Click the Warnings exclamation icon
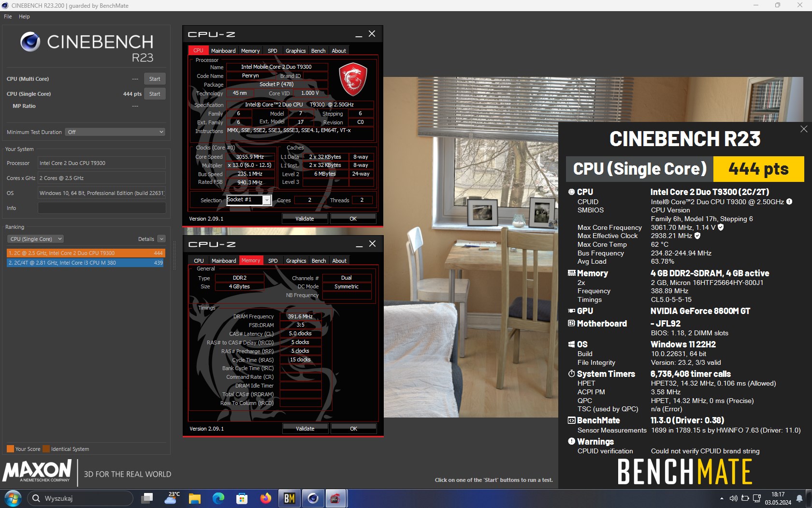Viewport: 812px width, 508px height. [x=571, y=441]
